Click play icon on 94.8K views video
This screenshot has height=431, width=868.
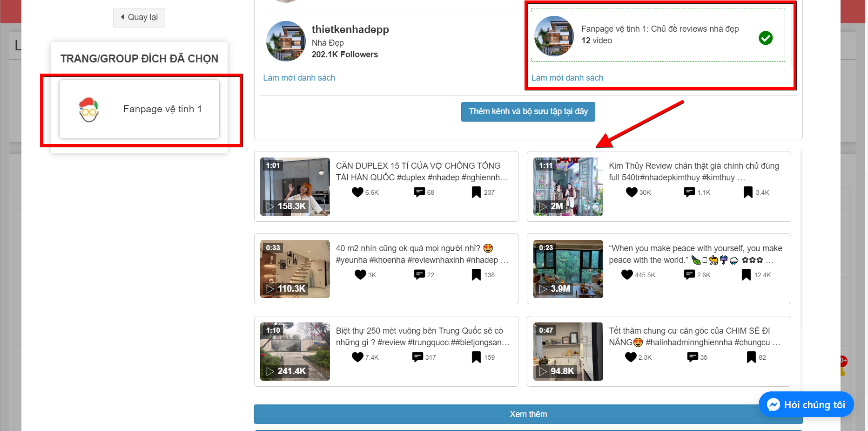[543, 371]
